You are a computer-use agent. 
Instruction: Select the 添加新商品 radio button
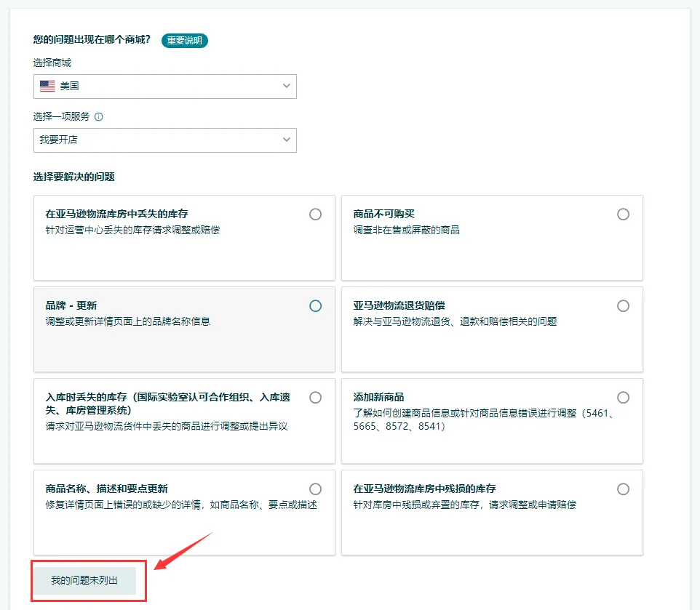point(623,397)
